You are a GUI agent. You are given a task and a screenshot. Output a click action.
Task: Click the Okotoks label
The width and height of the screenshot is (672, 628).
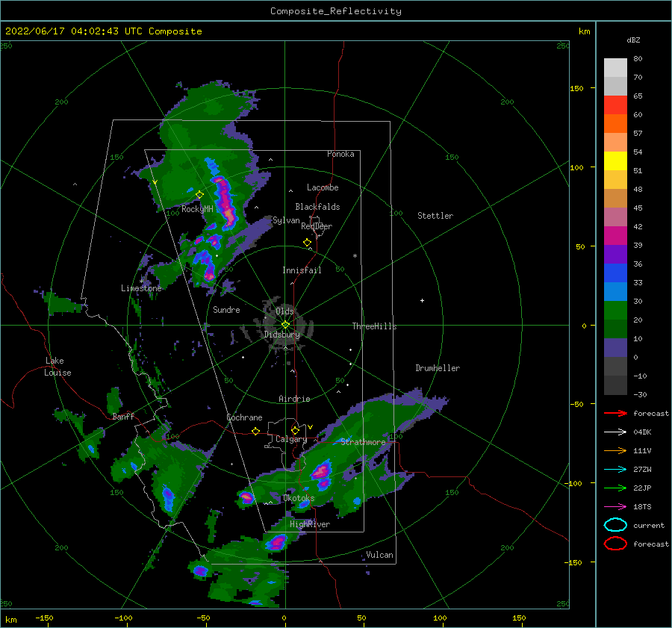pyautogui.click(x=299, y=498)
